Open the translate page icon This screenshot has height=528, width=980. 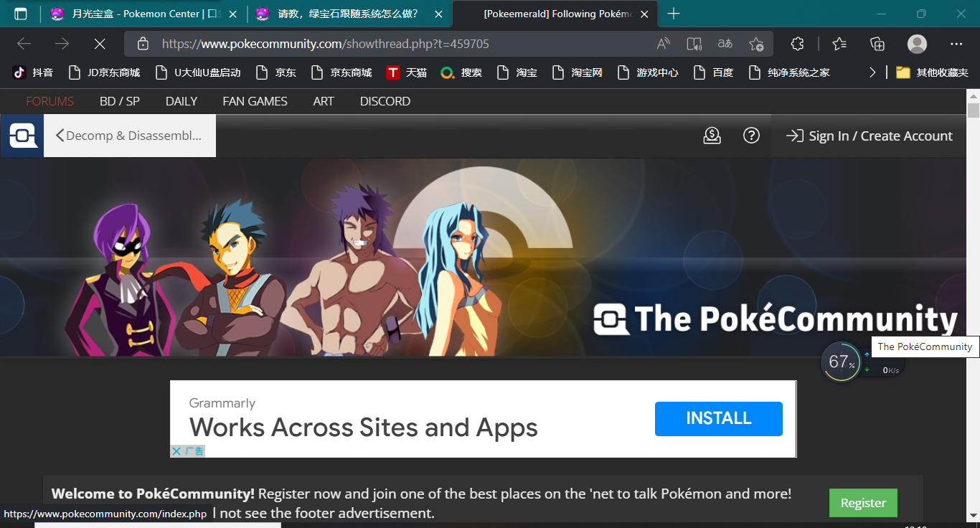[x=725, y=44]
